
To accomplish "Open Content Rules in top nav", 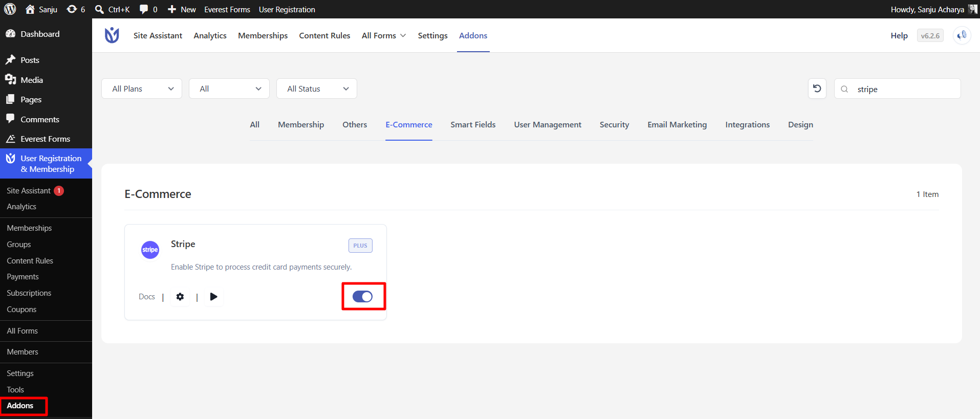I will pyautogui.click(x=324, y=35).
